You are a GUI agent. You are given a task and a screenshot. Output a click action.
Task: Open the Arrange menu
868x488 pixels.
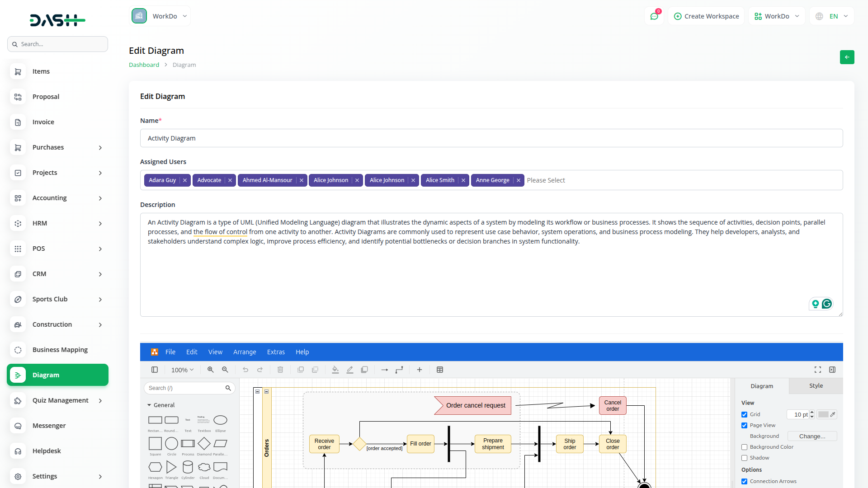[245, 352]
